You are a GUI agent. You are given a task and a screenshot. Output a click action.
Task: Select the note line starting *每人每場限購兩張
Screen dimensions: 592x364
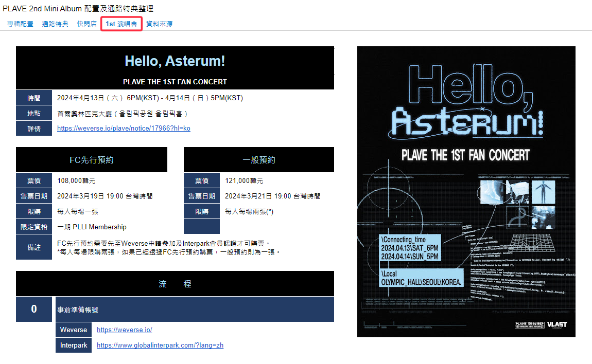pos(169,252)
